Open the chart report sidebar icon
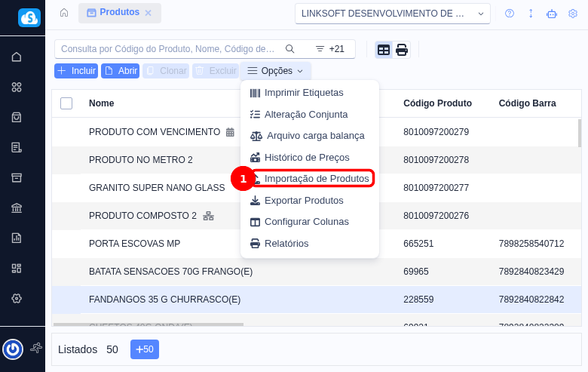 point(17,238)
